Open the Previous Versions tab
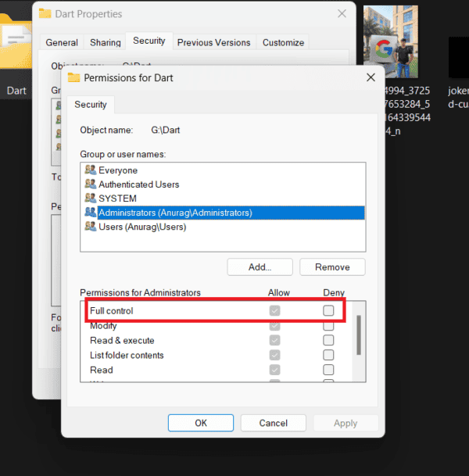The image size is (469, 476). pyautogui.click(x=214, y=42)
